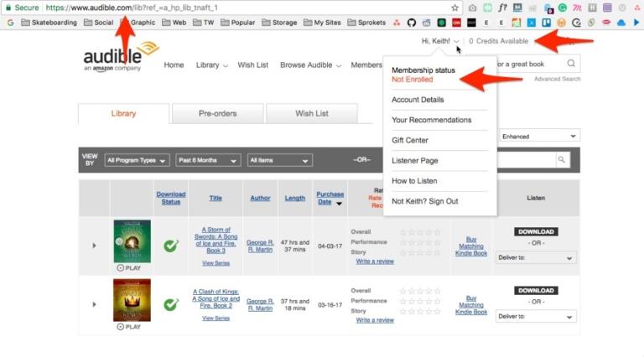
Task: Open Listener Page menu item
Action: pyautogui.click(x=414, y=160)
